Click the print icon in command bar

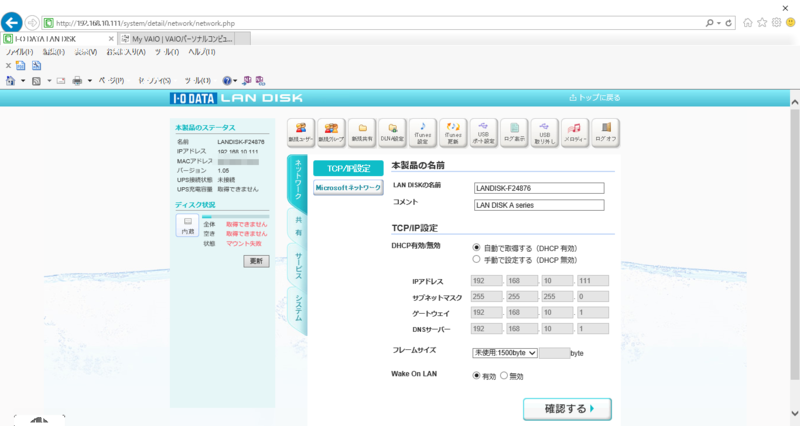77,81
